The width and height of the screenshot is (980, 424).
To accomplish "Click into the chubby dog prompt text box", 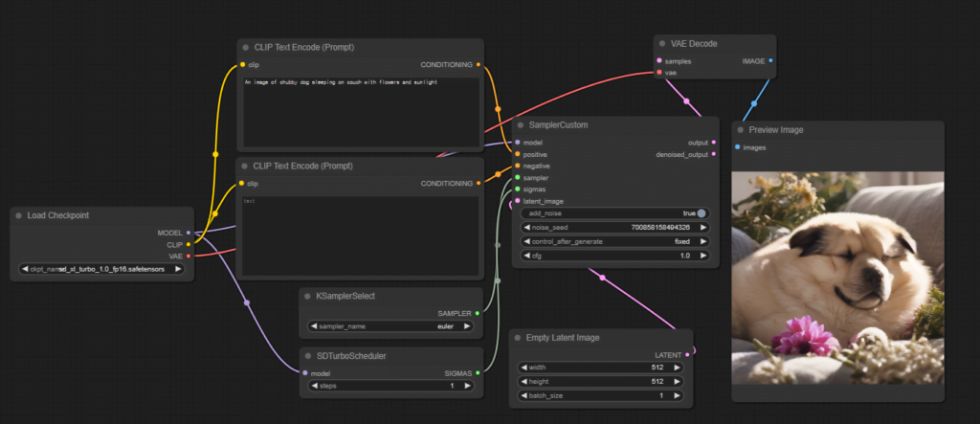I will pos(359,110).
